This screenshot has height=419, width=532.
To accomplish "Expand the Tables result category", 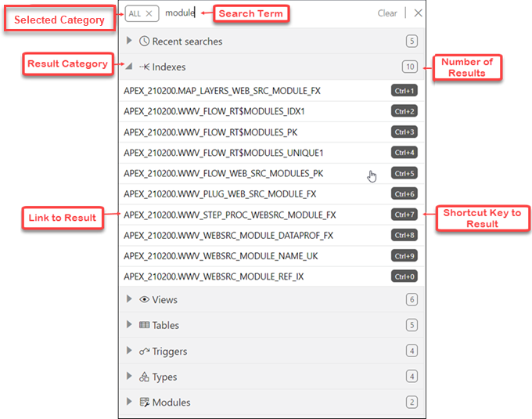I will click(129, 324).
